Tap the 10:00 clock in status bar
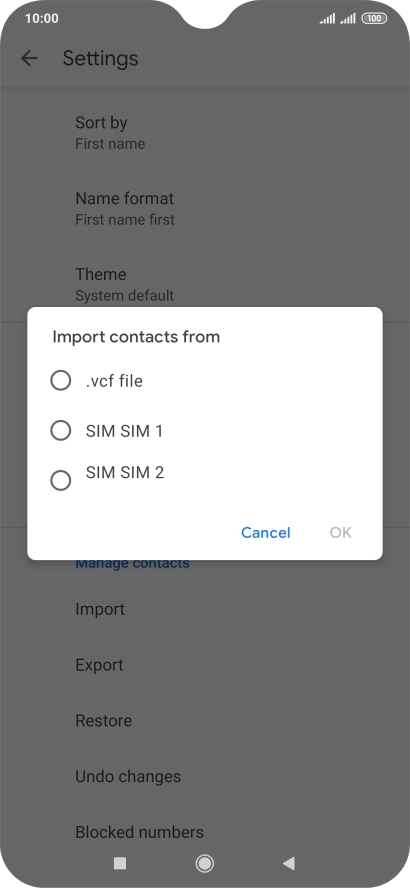Viewport: 410px width, 888px height. click(42, 19)
